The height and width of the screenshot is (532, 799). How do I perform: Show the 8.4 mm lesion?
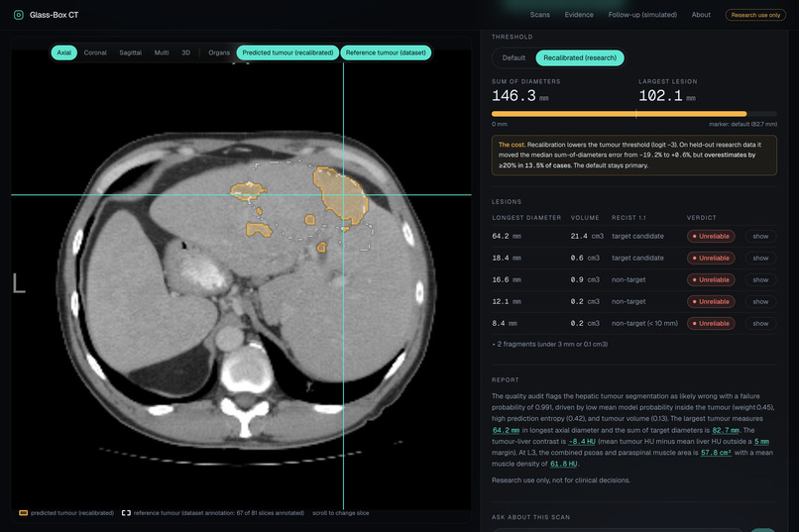(760, 324)
